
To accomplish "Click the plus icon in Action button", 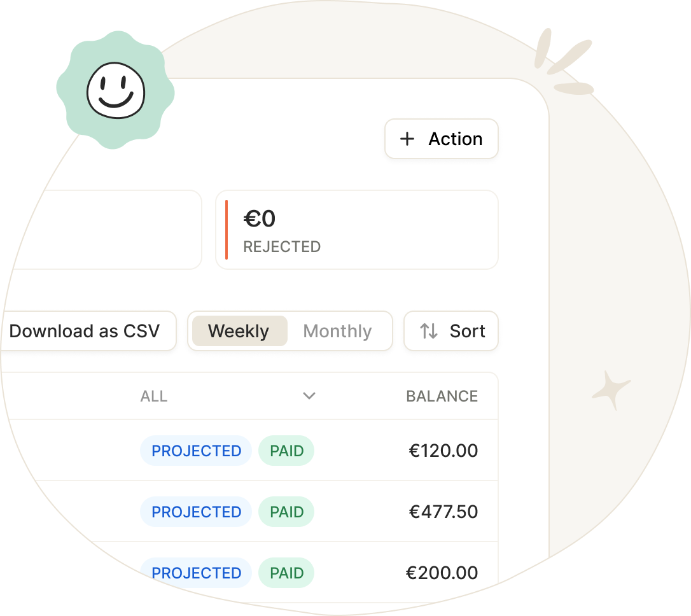I will (x=407, y=139).
